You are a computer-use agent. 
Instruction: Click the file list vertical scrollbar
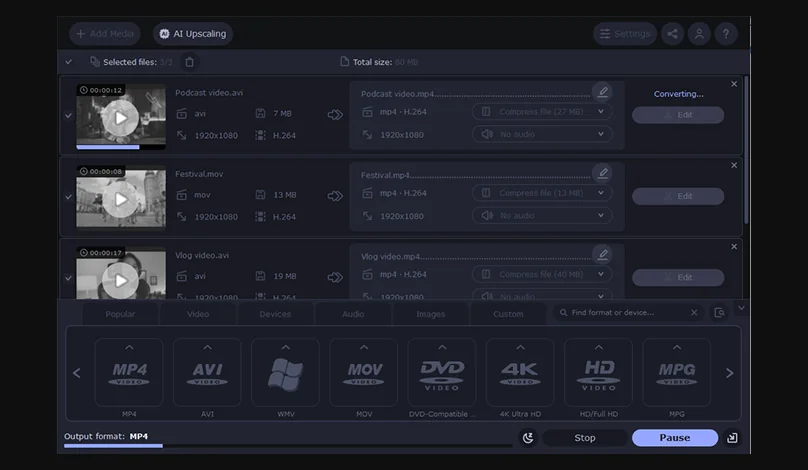746,149
